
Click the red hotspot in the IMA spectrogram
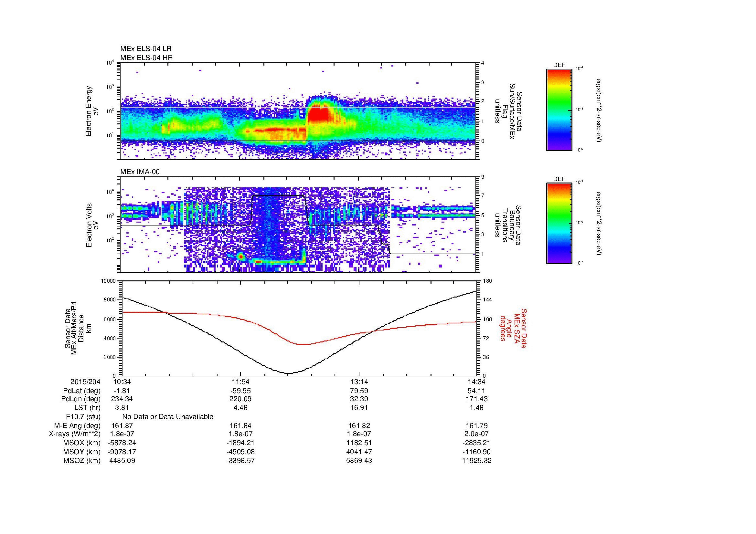241,256
